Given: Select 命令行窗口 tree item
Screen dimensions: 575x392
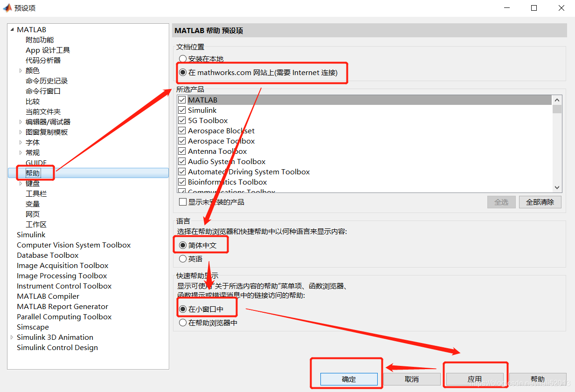Looking at the screenshot, I should tap(43, 91).
